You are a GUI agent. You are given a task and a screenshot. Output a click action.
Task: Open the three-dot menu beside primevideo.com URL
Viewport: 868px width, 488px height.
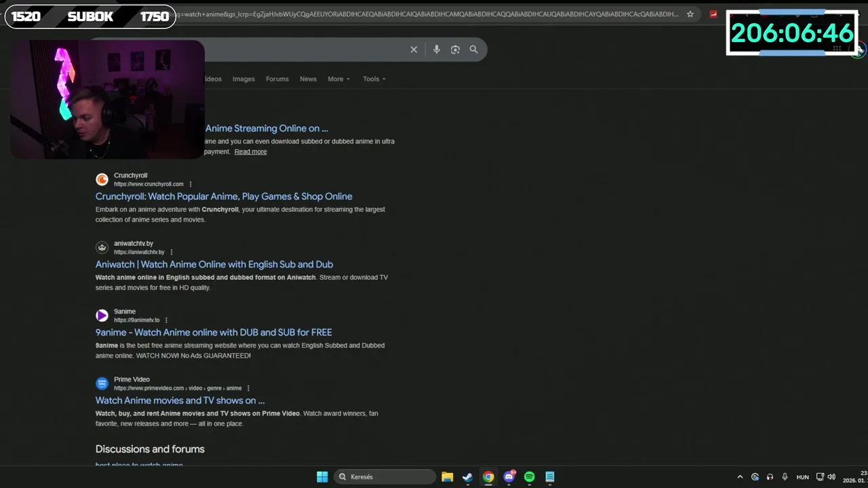click(x=248, y=388)
